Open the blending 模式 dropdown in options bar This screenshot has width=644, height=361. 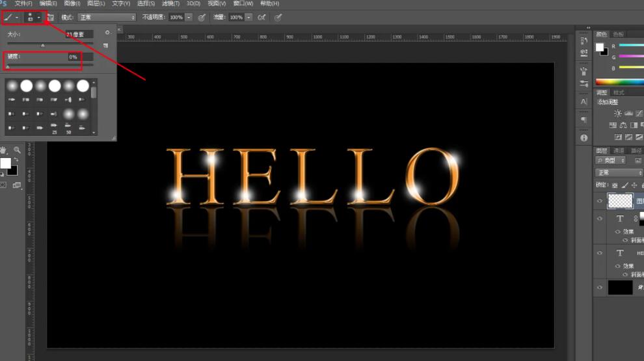[x=107, y=18]
